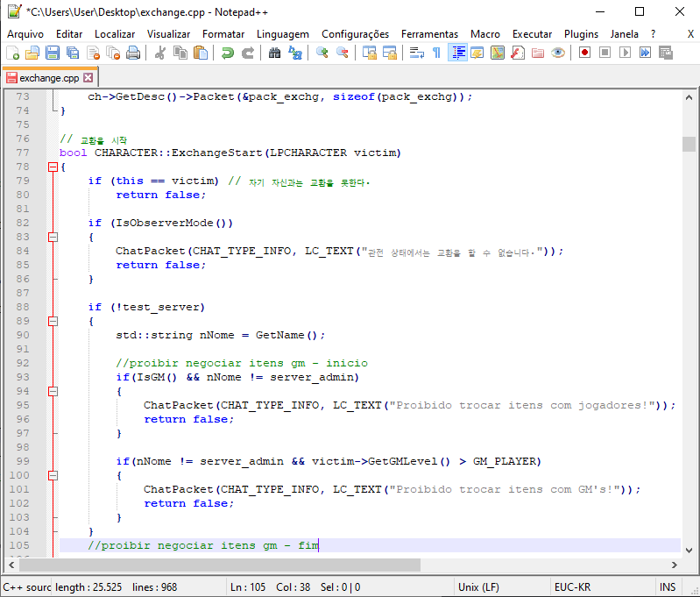Collapse the fold at line 83

pos(53,238)
